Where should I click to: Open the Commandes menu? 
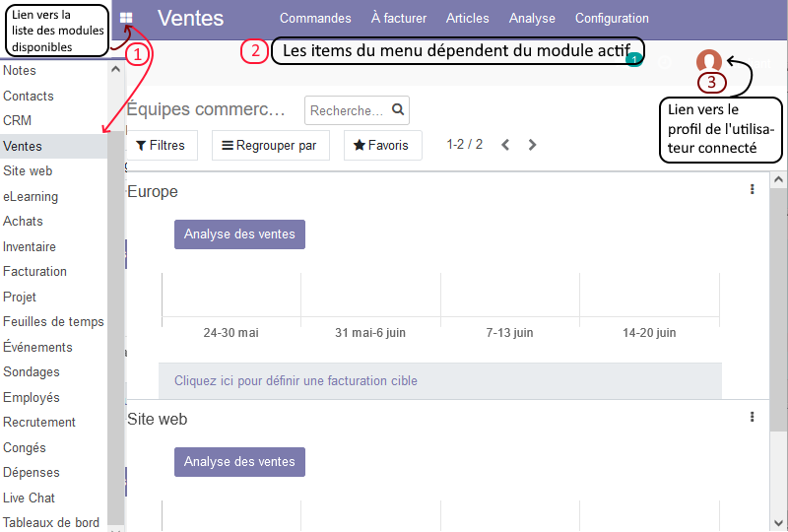[x=315, y=18]
